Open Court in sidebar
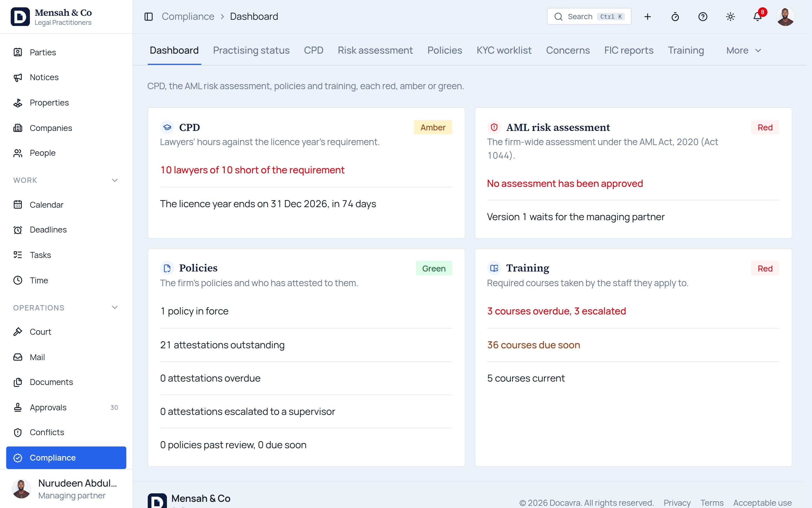This screenshot has width=812, height=508. point(66,332)
